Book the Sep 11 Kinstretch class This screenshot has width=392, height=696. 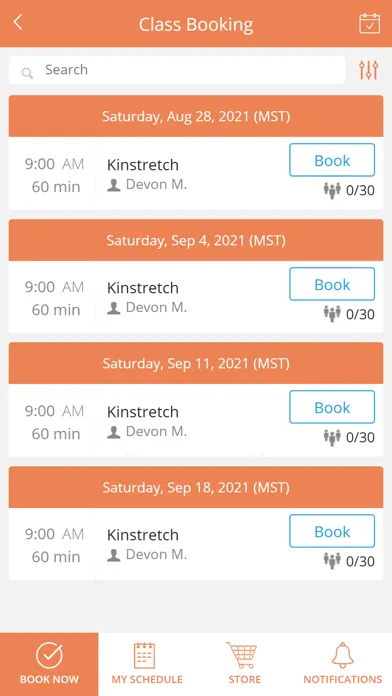[332, 407]
